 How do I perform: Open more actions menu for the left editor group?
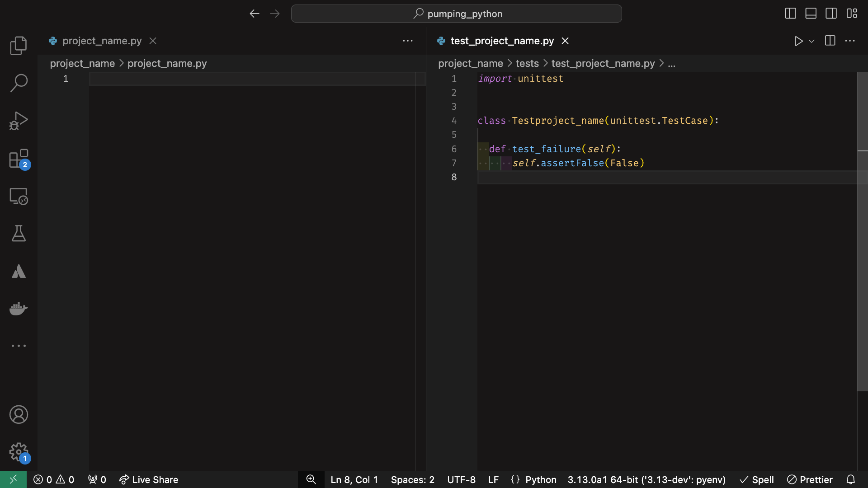point(407,41)
